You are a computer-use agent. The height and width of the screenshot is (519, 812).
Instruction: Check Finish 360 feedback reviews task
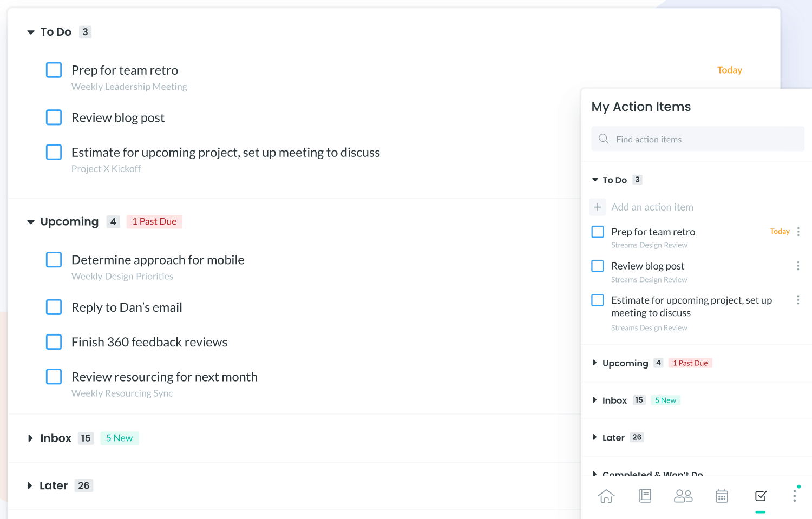point(54,341)
